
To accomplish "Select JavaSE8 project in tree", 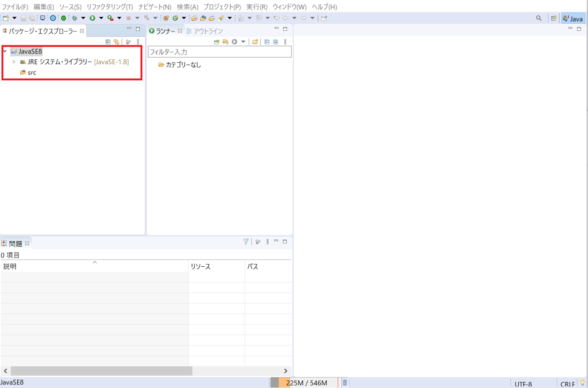I will [x=26, y=51].
